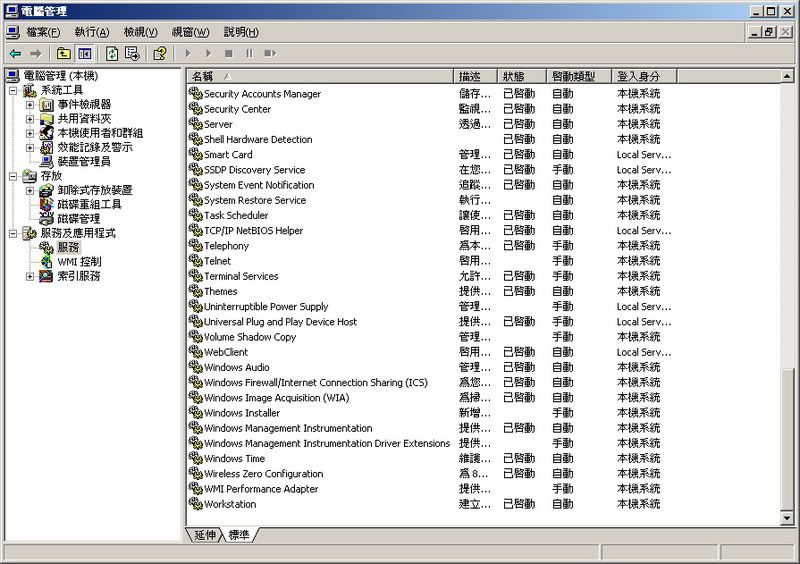The image size is (800, 564).
Task: Click the Help toolbar icon
Action: click(159, 53)
